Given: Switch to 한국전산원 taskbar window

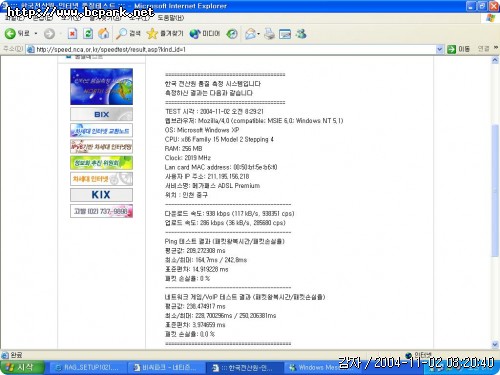Looking at the screenshot, I should (245, 368).
